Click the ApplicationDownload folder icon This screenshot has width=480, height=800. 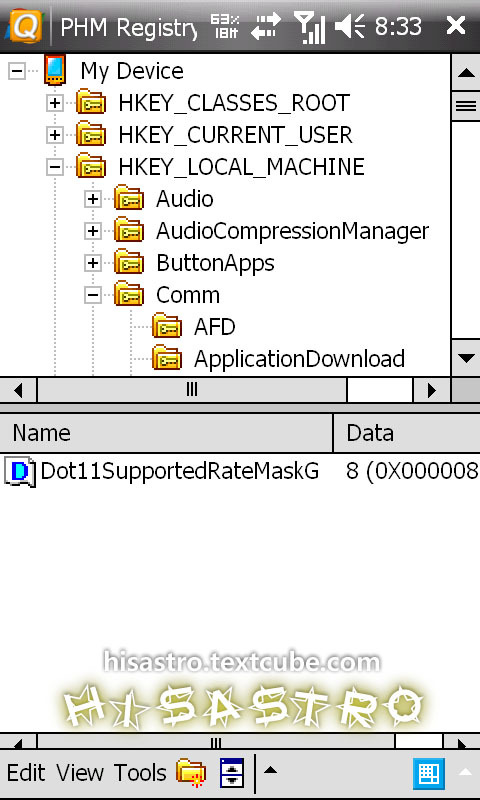[x=167, y=359]
